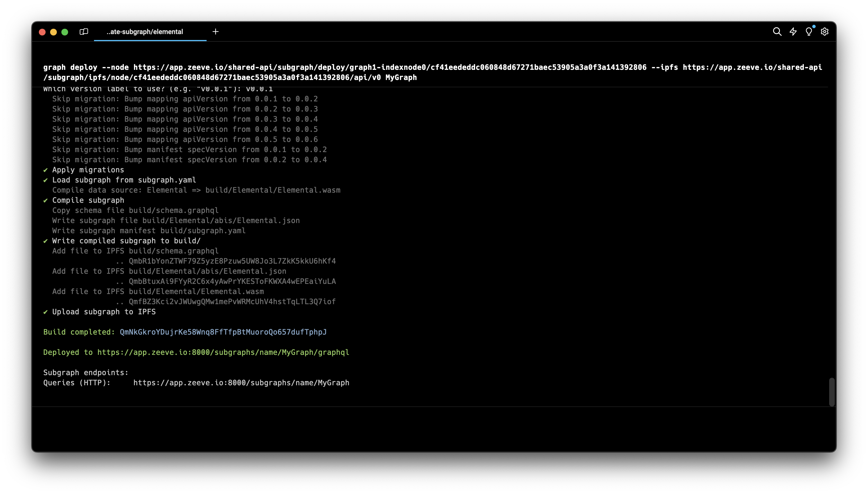This screenshot has height=494, width=868.
Task: Click the hash QmbR1bYonZTWF79Z5yzE8Pzuw5UW8Jo3L7ZkK5kkU6hKf4
Action: [232, 261]
